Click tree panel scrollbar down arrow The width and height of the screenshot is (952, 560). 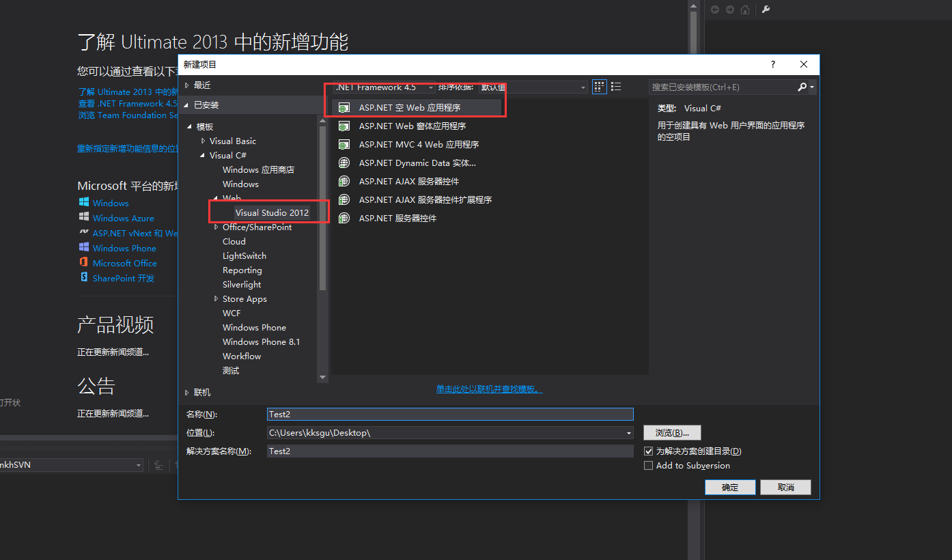(x=323, y=377)
